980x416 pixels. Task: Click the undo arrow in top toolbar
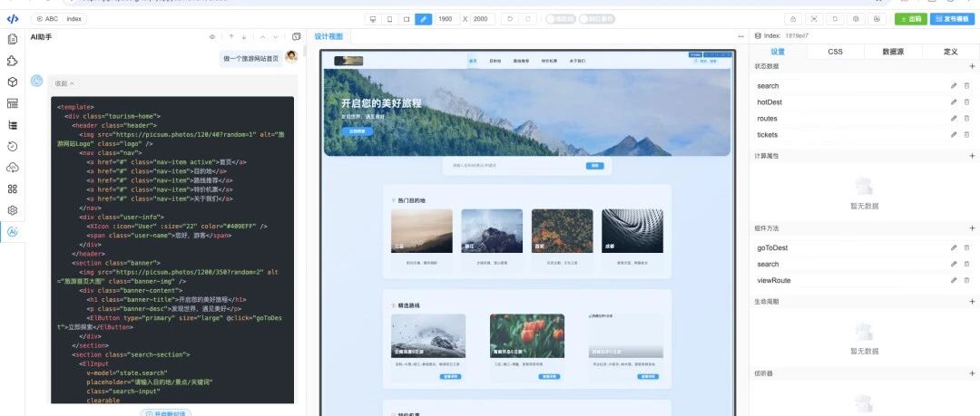tap(510, 19)
